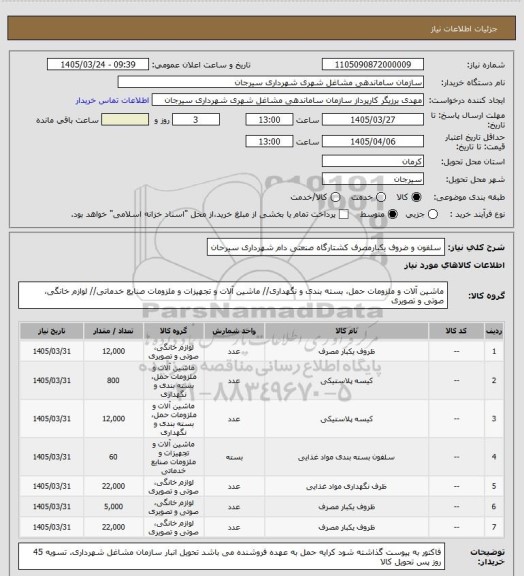Click the جزئیات اطلاعات نیاز header title
This screenshot has height=576, width=524.
click(x=464, y=29)
